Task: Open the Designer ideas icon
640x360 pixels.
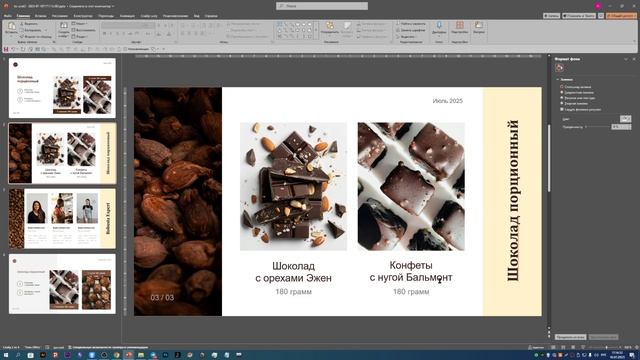Action: (478, 26)
